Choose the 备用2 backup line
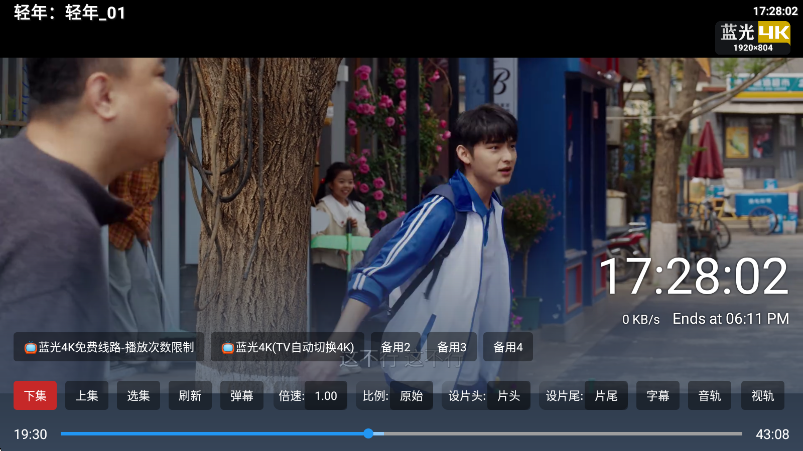This screenshot has width=803, height=451. [395, 347]
